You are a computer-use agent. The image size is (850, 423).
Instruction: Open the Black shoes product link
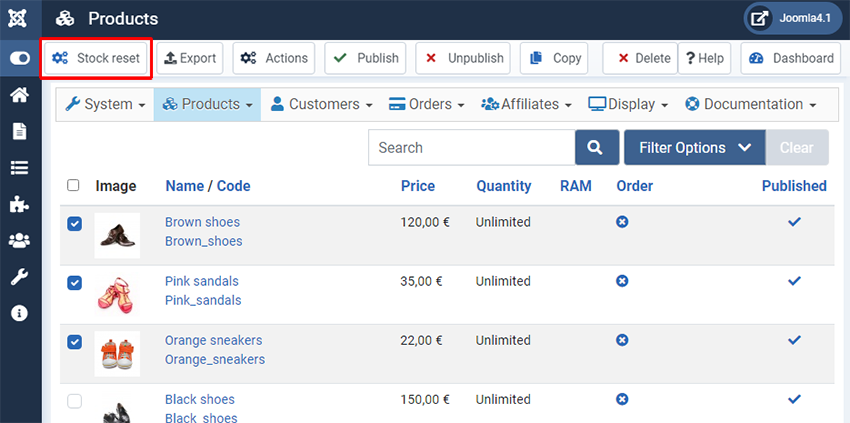200,400
